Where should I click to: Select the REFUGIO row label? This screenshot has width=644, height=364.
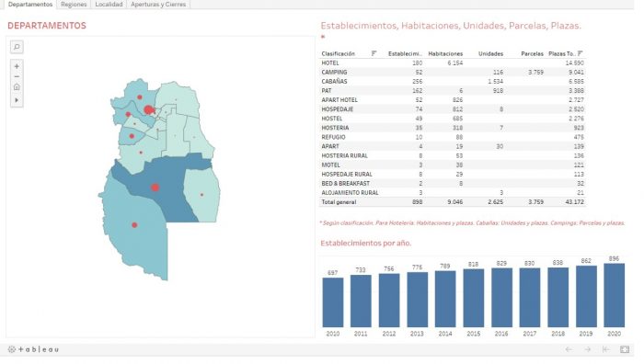pyautogui.click(x=333, y=137)
